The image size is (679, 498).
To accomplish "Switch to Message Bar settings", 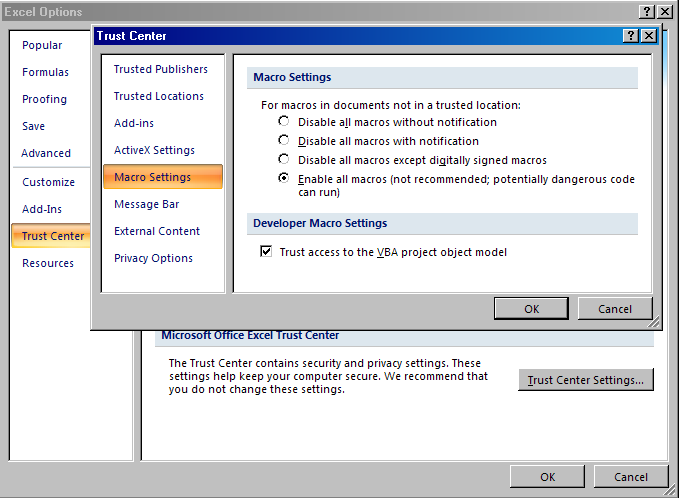I will point(147,204).
